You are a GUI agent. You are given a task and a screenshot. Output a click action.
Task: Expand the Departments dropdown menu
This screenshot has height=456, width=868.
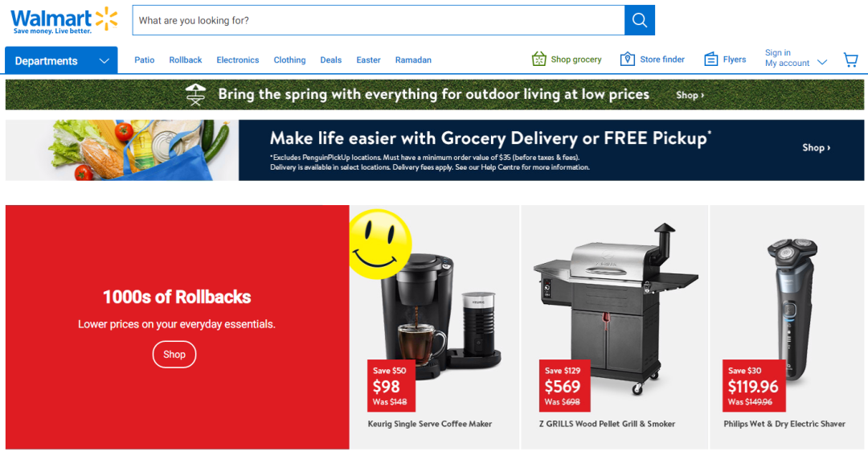click(x=61, y=60)
